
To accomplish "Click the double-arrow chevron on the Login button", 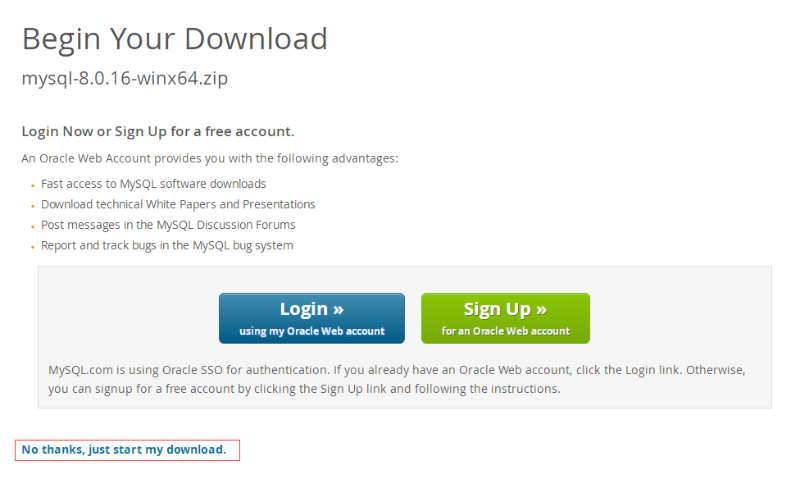I will point(338,310).
